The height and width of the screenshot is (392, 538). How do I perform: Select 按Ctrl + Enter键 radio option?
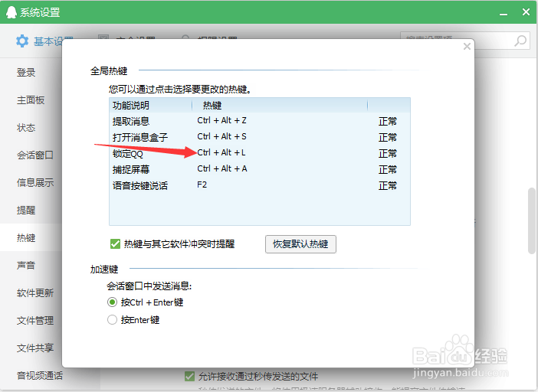pyautogui.click(x=112, y=302)
